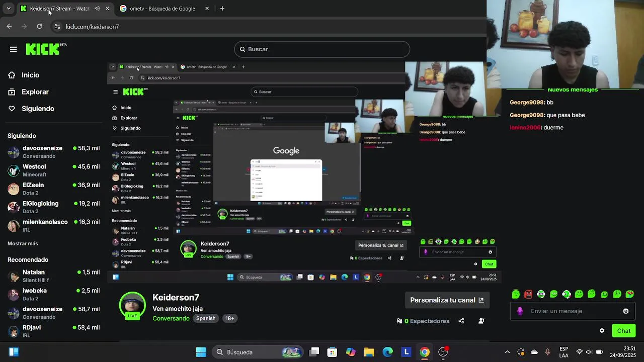The image size is (644, 362).
Task: Open File Explorer from taskbar
Action: click(369, 352)
